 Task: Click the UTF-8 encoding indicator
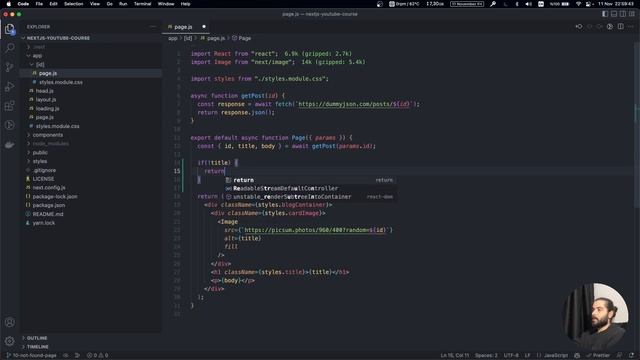511,356
